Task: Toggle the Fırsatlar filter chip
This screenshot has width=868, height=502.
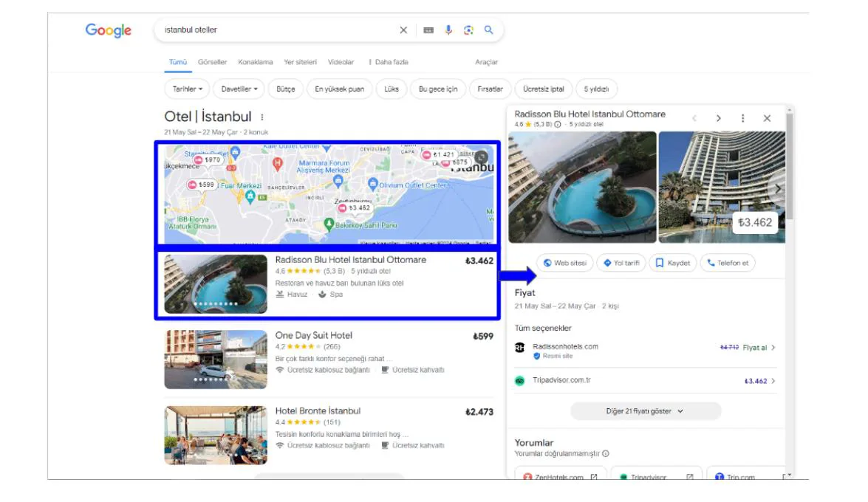Action: click(490, 89)
